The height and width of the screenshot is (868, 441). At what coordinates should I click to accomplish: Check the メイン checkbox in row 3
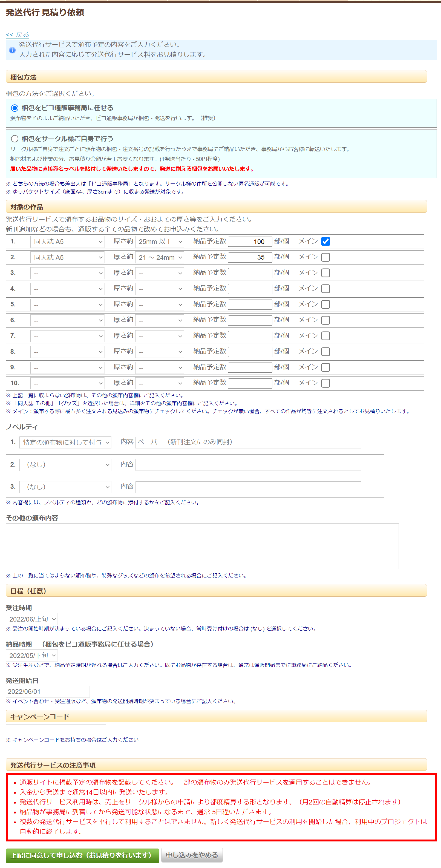325,273
